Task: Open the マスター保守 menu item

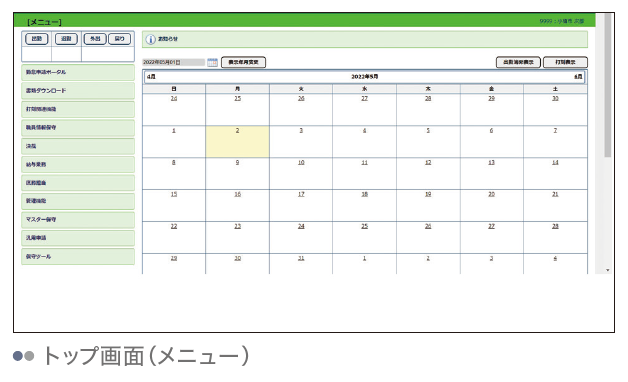Action: tap(78, 220)
